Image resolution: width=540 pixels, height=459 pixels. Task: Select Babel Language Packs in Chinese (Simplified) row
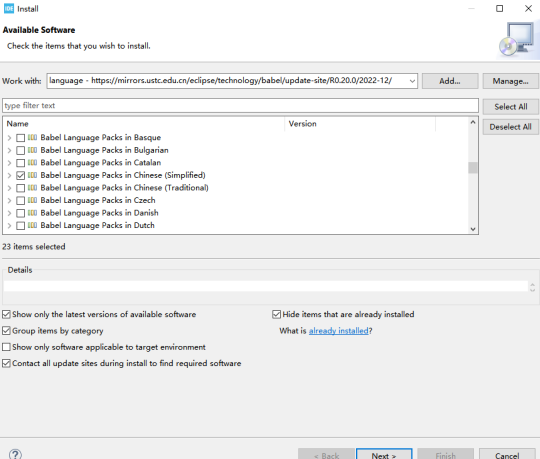coord(123,176)
